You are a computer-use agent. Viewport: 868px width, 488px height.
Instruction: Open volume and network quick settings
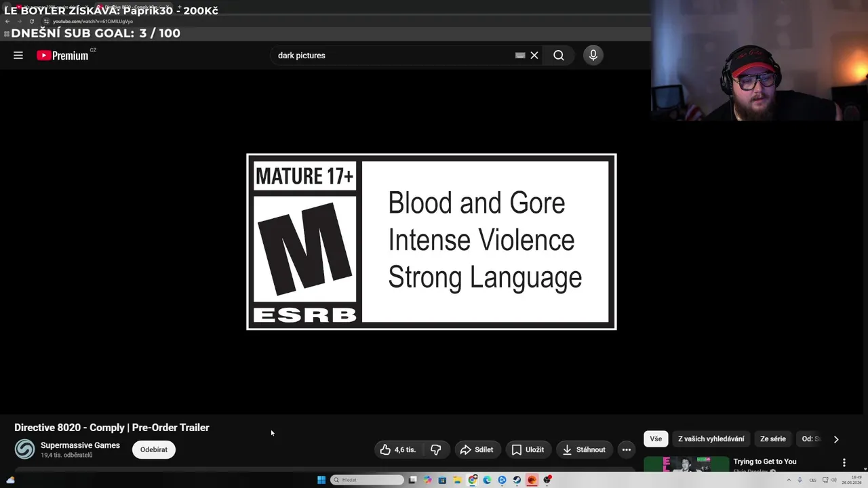pyautogui.click(x=829, y=480)
